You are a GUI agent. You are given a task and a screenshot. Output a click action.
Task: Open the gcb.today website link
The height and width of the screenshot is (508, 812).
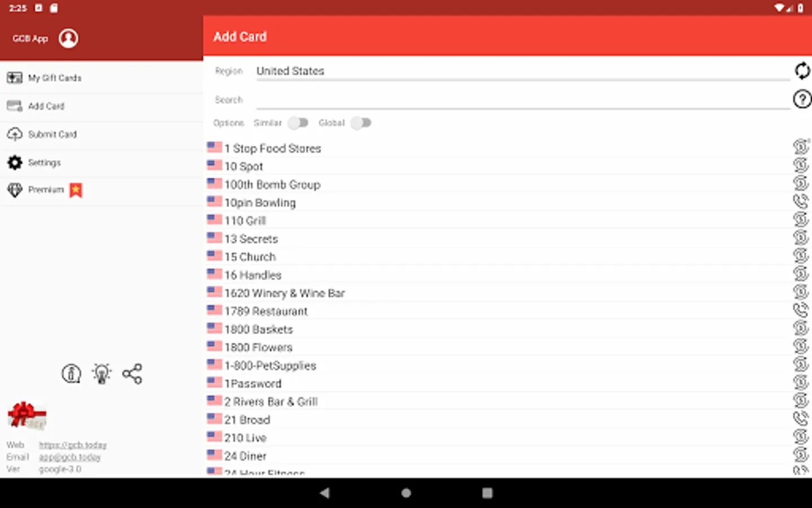pos(73,445)
